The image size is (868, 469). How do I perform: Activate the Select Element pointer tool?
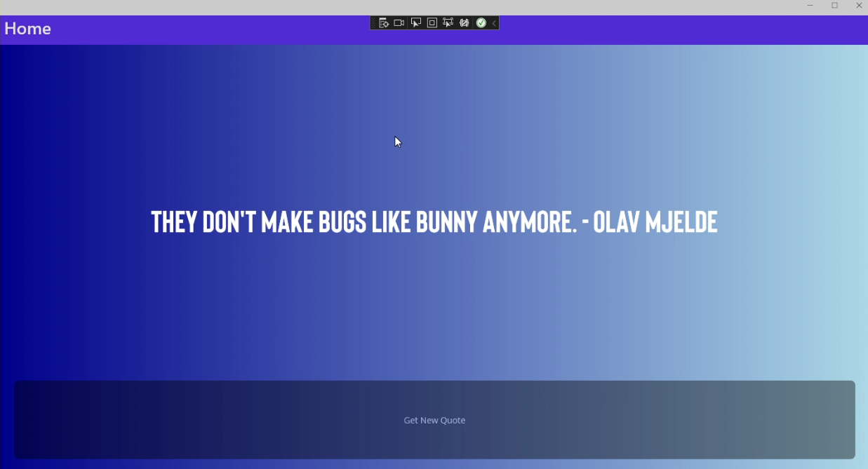416,23
